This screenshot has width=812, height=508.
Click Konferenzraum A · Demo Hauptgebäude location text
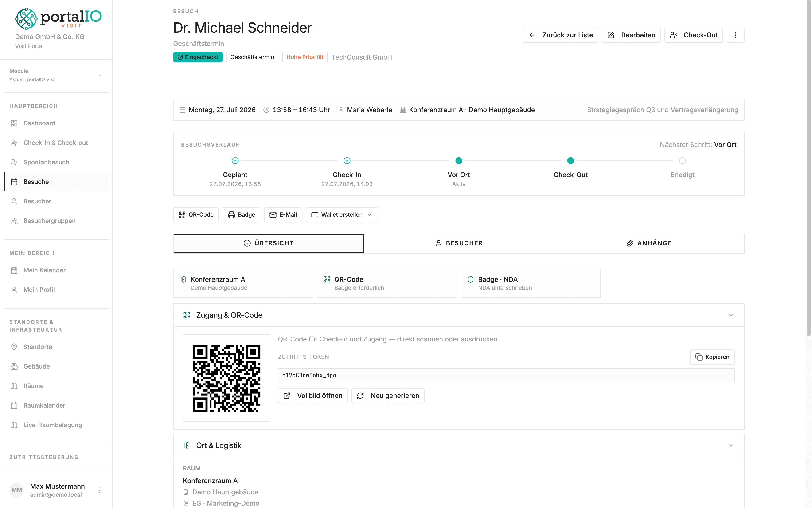[472, 110]
